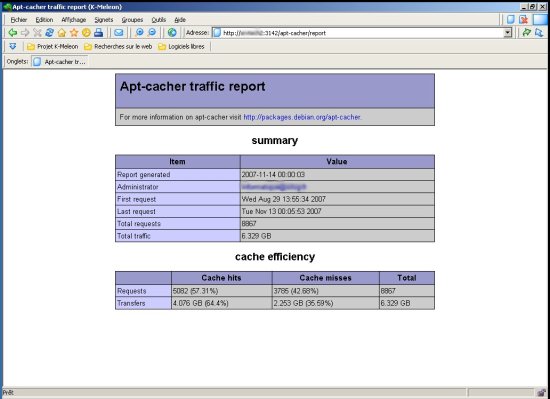550x399 pixels.
Task: Click the 'Cache misses' column header
Action: [x=325, y=278]
